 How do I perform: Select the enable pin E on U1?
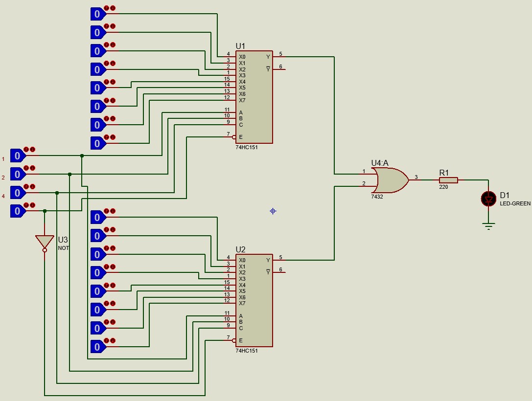pyautogui.click(x=230, y=136)
